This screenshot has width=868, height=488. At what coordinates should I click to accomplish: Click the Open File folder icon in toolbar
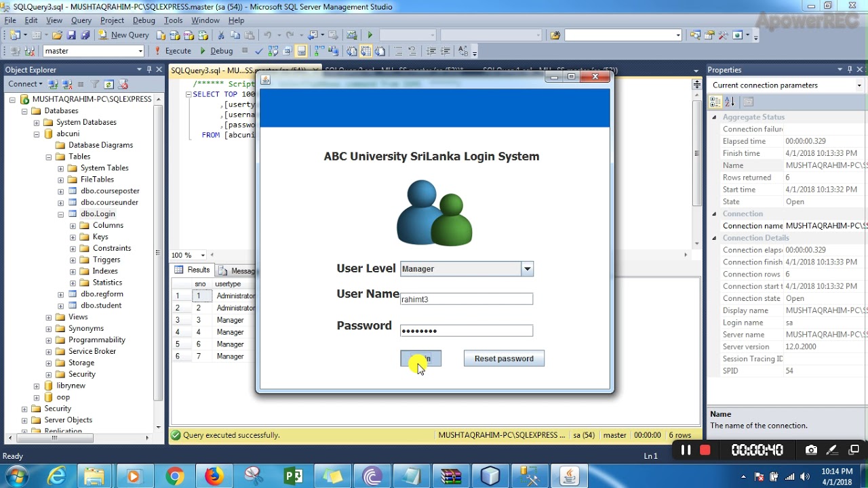[x=58, y=35]
